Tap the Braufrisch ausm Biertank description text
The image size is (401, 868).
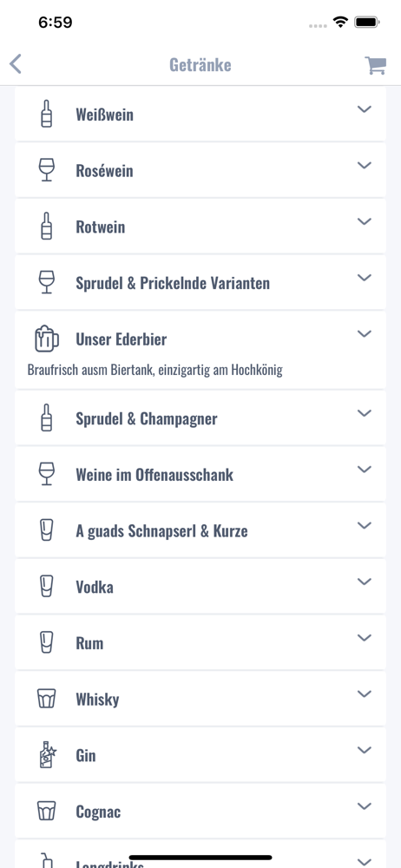click(155, 370)
